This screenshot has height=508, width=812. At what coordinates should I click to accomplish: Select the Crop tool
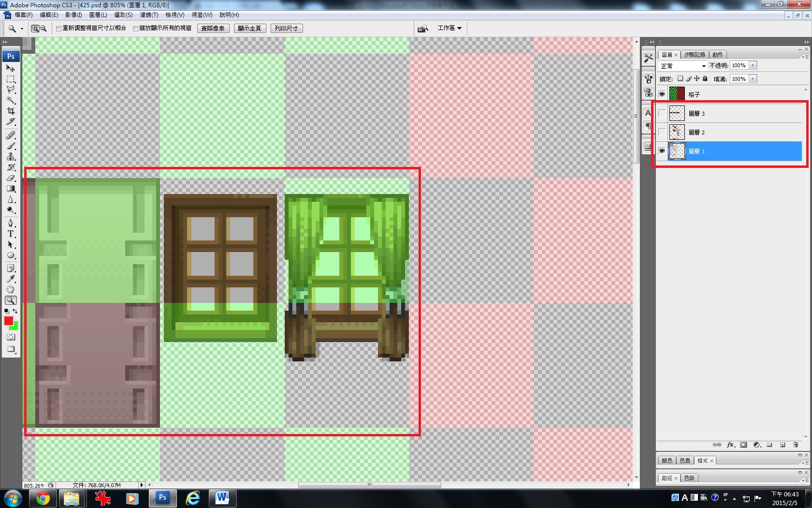11,111
